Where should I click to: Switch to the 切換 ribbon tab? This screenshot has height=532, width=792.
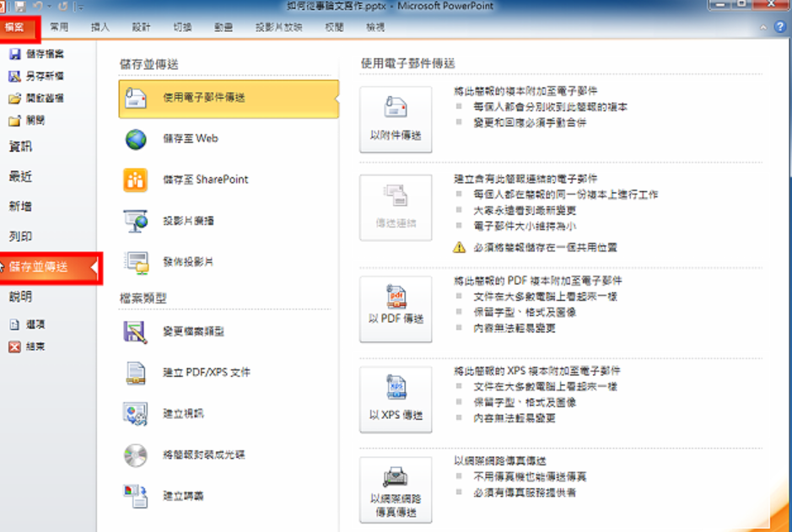coord(182,27)
